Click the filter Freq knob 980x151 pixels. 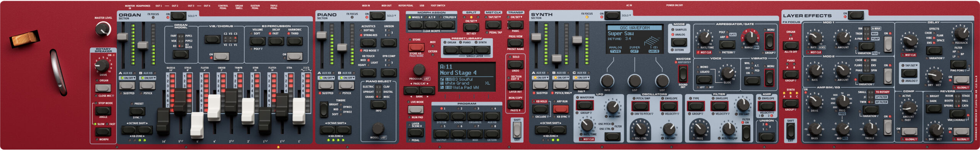coord(699,128)
